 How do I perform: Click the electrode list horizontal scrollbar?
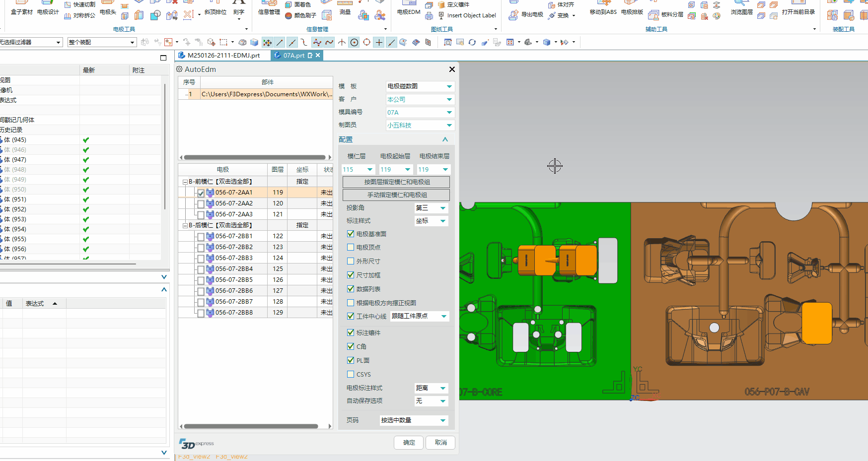[x=251, y=426]
